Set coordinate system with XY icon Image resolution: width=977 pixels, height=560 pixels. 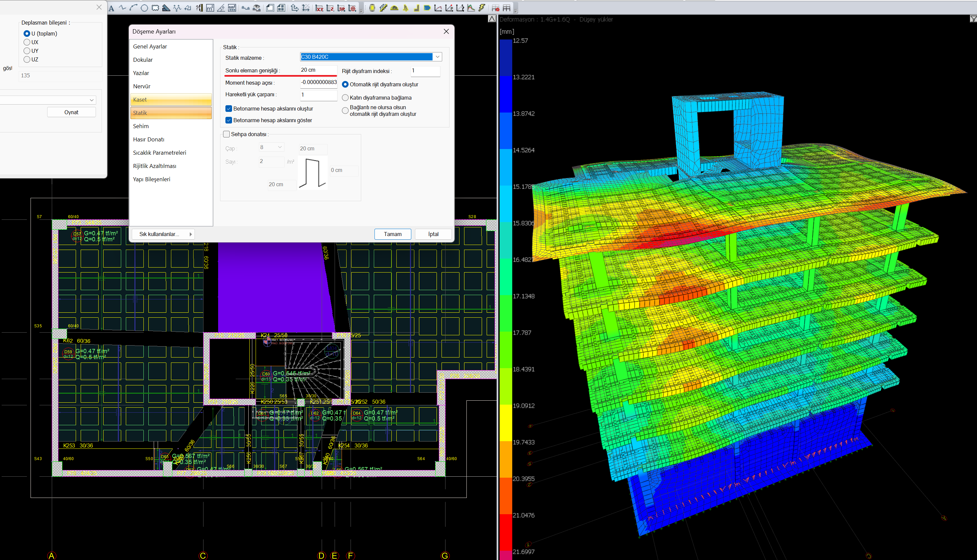click(x=320, y=8)
